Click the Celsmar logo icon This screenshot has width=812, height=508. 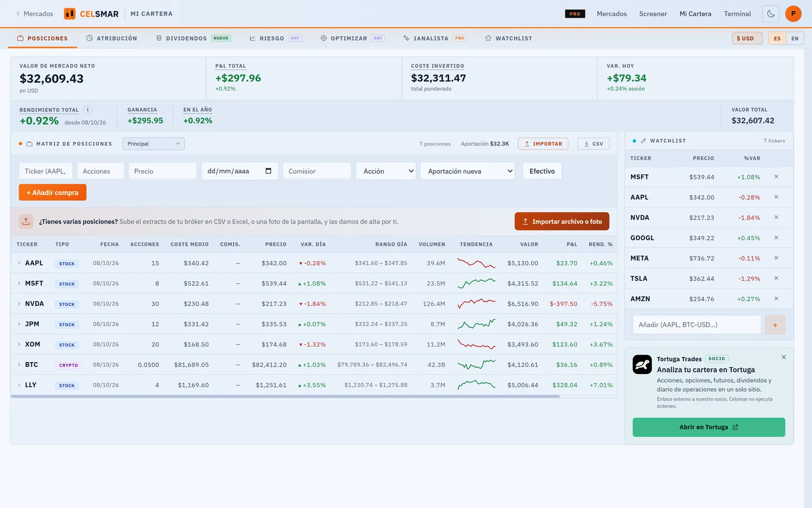coord(70,14)
